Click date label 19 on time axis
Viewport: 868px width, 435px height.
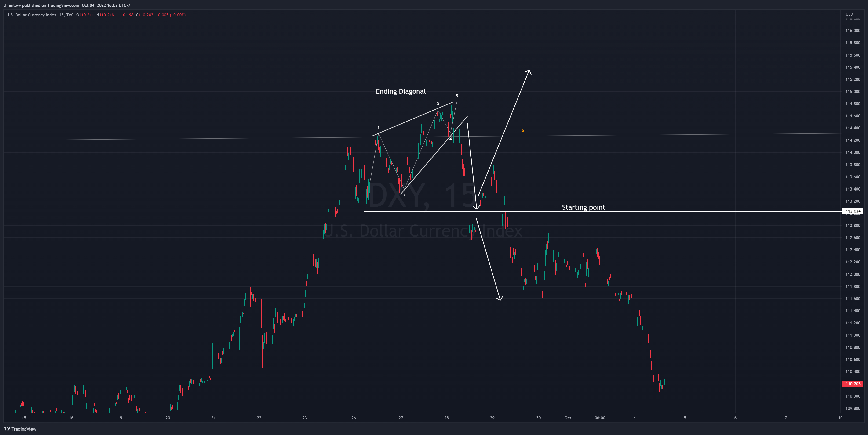120,418
